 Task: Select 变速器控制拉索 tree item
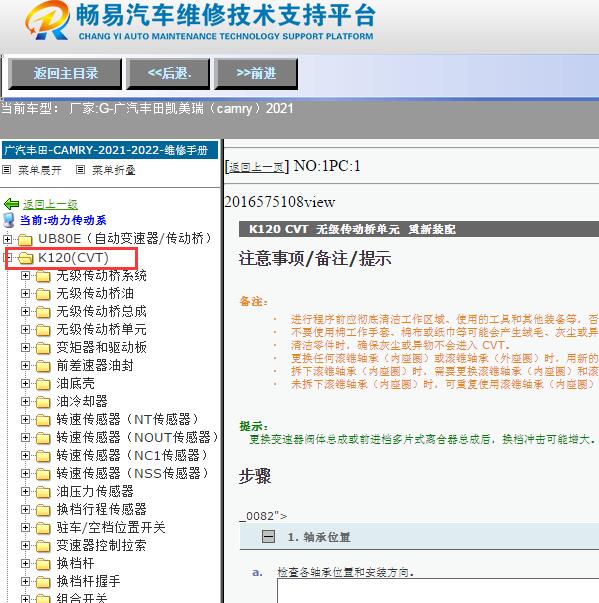pos(101,545)
